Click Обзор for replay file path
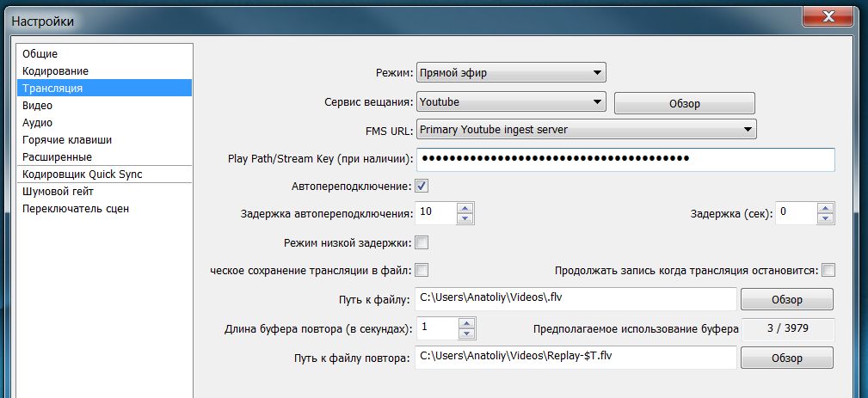This screenshot has width=868, height=398. (786, 358)
